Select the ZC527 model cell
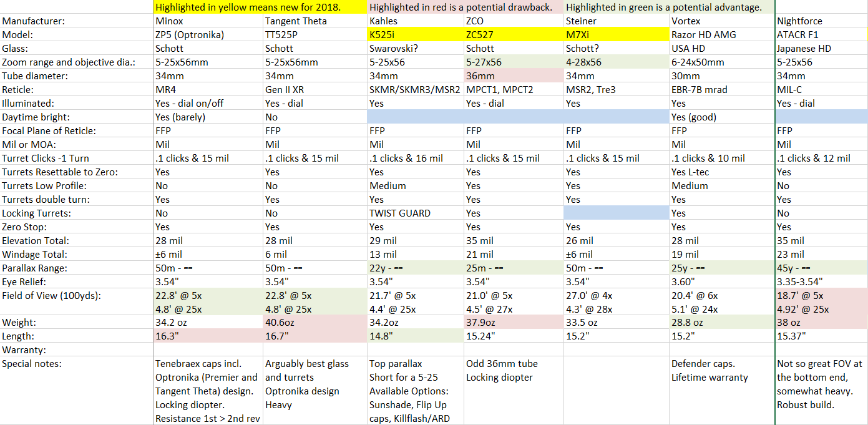Viewport: 868px width, 425px height. pos(480,35)
